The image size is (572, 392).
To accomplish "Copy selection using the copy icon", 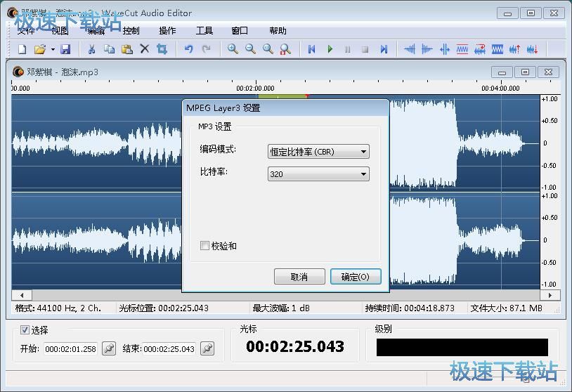I will [x=109, y=49].
